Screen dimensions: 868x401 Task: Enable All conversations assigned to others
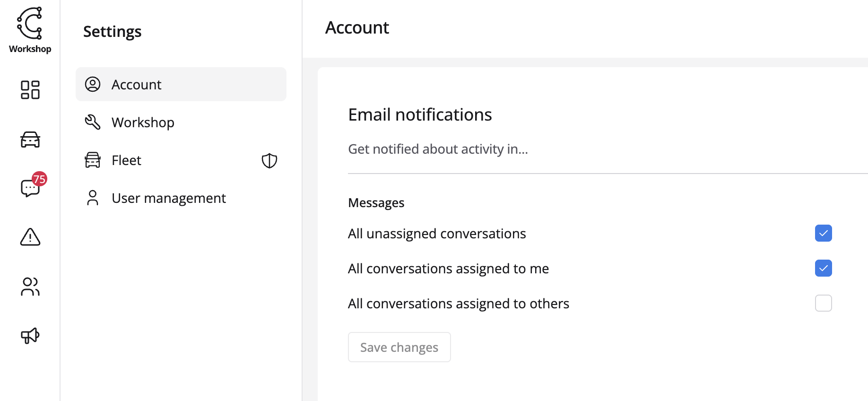823,303
